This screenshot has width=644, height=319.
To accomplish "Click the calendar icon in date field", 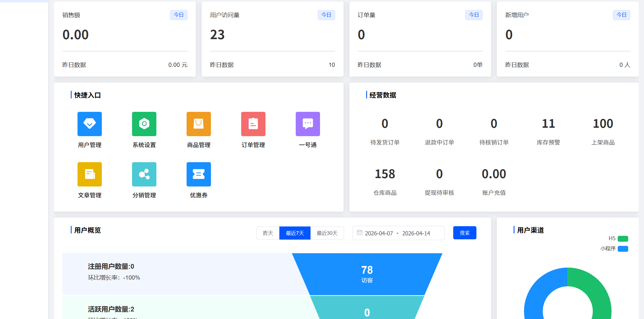I will [359, 233].
